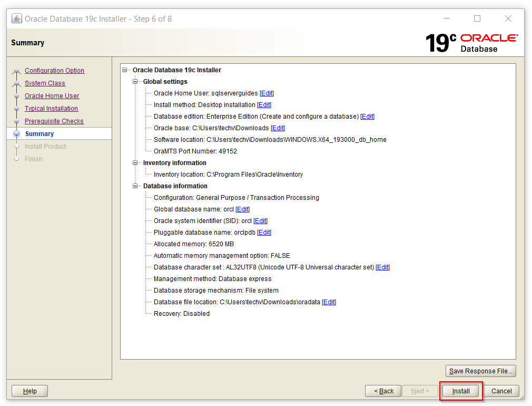Click the Oracle 19c Database logo
Image resolution: width=532 pixels, height=406 pixels.
471,43
